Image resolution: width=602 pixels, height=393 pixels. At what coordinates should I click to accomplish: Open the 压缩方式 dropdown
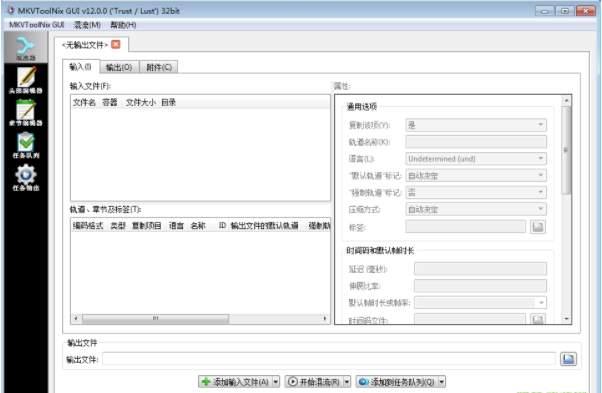(476, 209)
